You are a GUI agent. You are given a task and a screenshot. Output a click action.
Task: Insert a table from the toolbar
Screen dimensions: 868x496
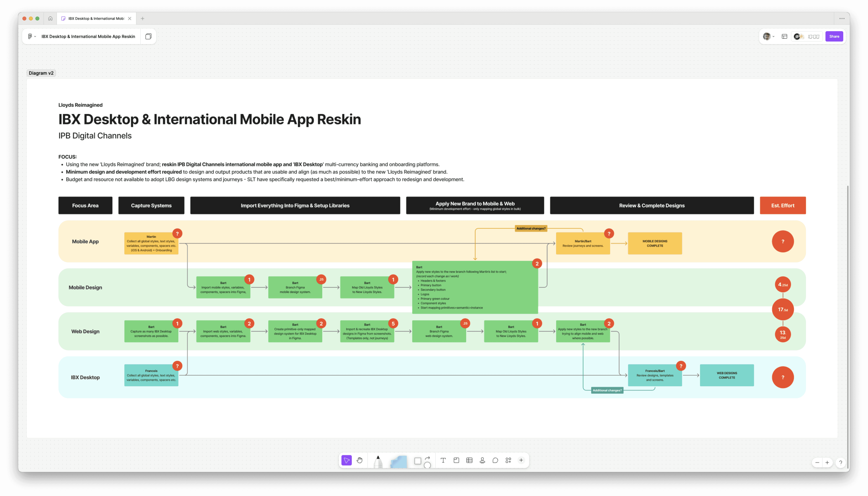coord(469,460)
